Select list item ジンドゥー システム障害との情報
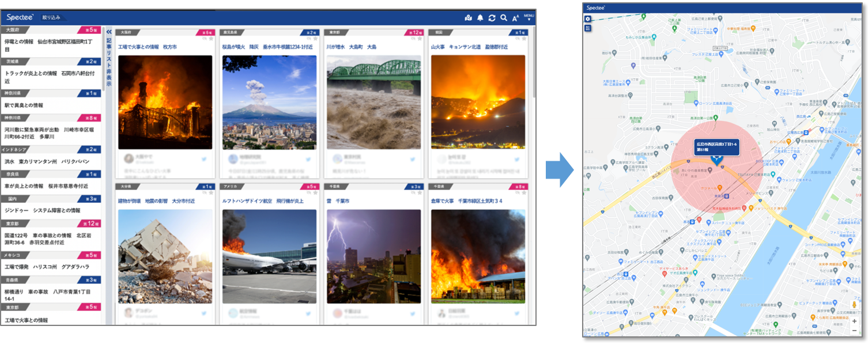The height and width of the screenshot is (345, 868). tap(51, 210)
